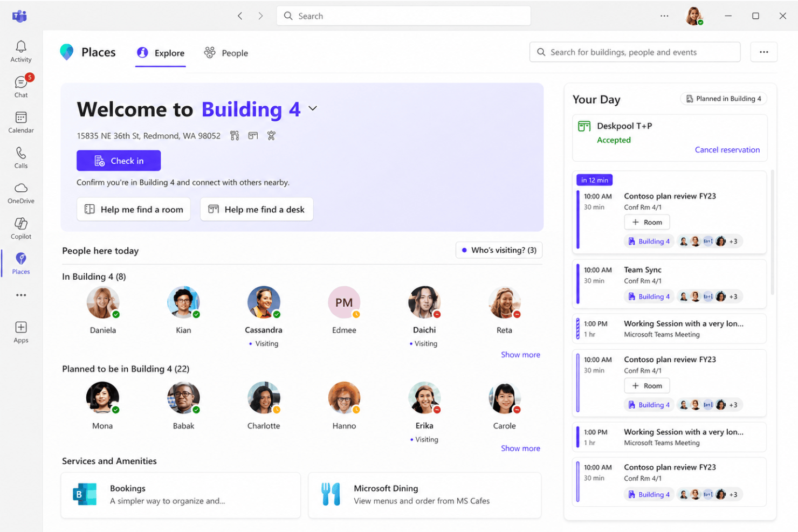Viewport: 798px width, 532px height.
Task: Cancel the Deskpool reservation
Action: 727,150
